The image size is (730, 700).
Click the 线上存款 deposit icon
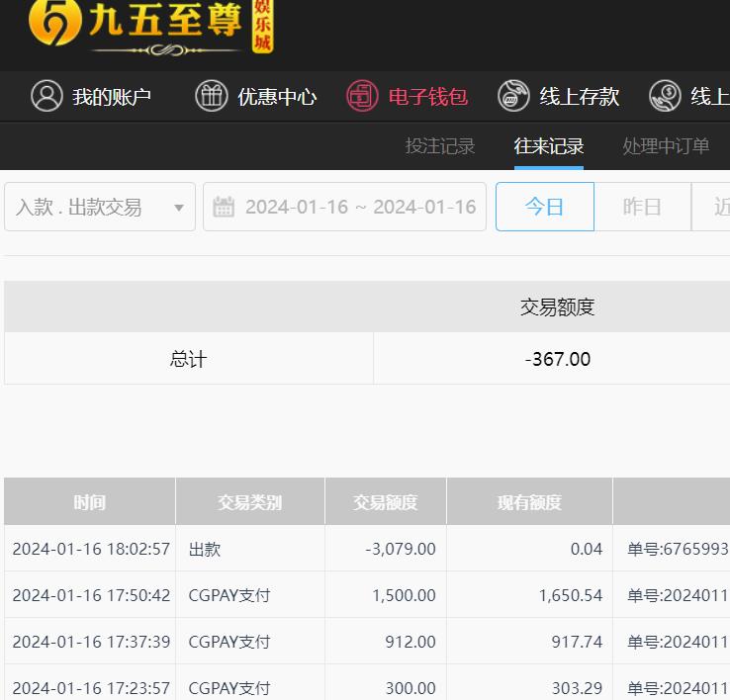[x=513, y=96]
